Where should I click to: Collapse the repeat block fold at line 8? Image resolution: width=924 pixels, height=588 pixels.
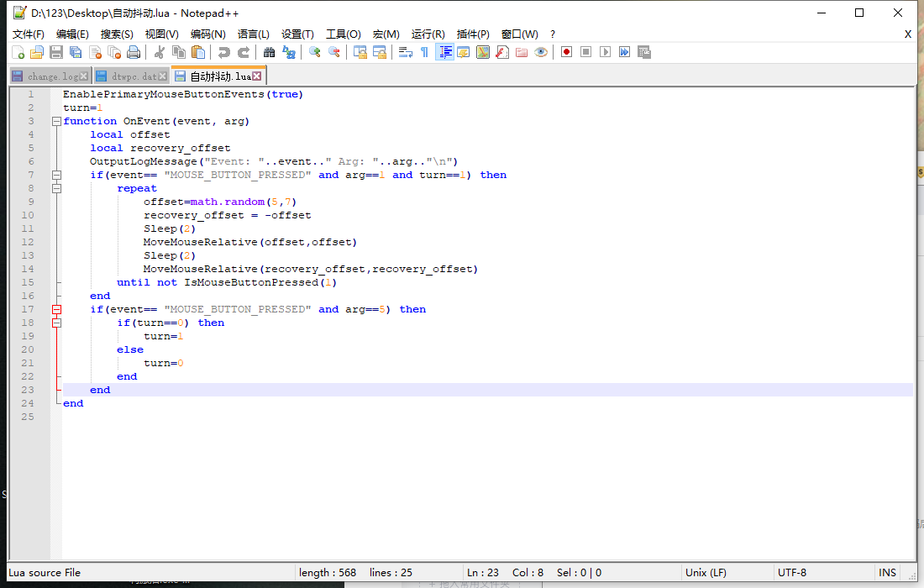[x=56, y=188]
